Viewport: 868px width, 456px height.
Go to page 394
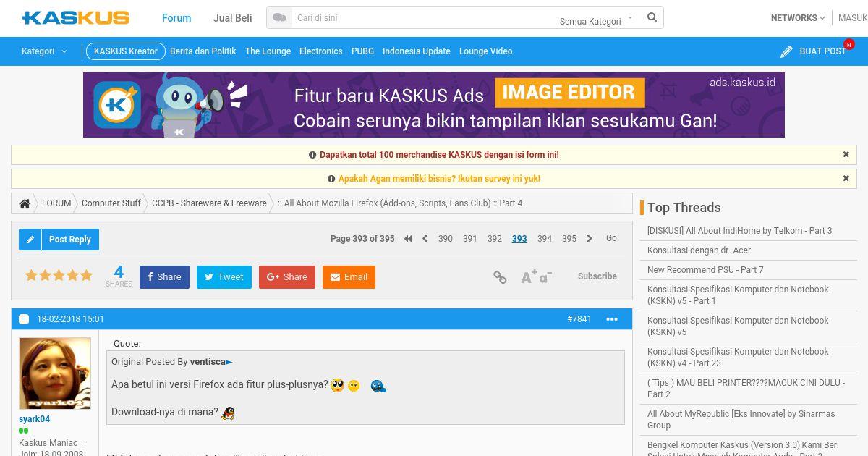(545, 239)
